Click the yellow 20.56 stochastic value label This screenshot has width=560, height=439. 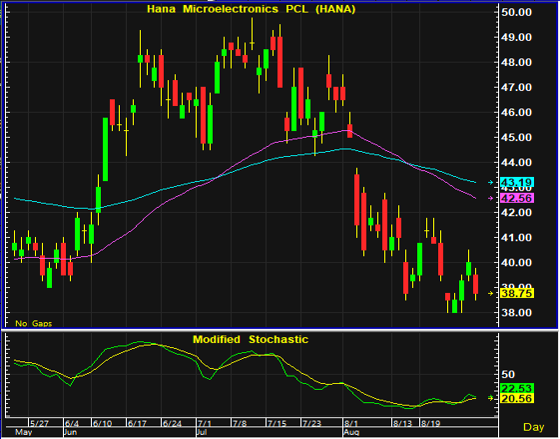tap(517, 398)
